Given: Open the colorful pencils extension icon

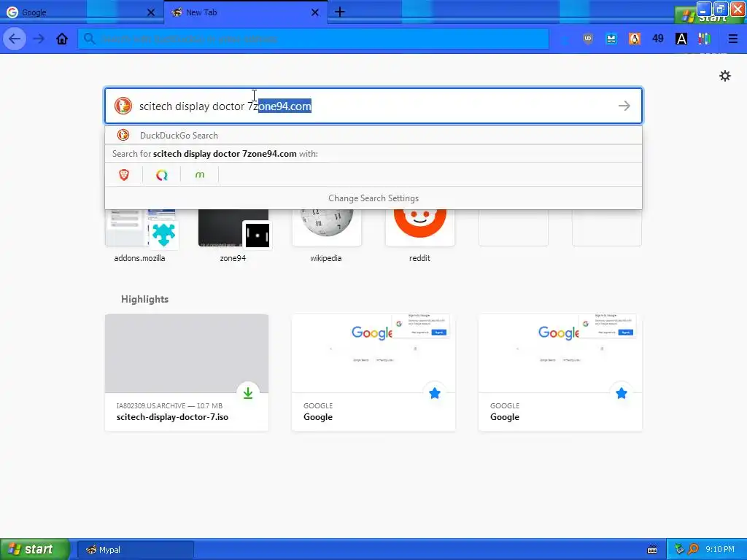Looking at the screenshot, I should coord(705,39).
